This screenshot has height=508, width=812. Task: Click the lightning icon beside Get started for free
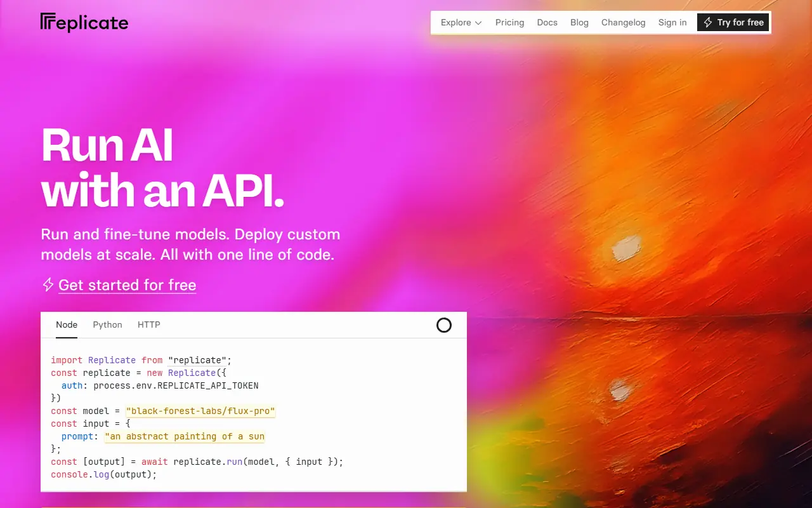coord(48,284)
